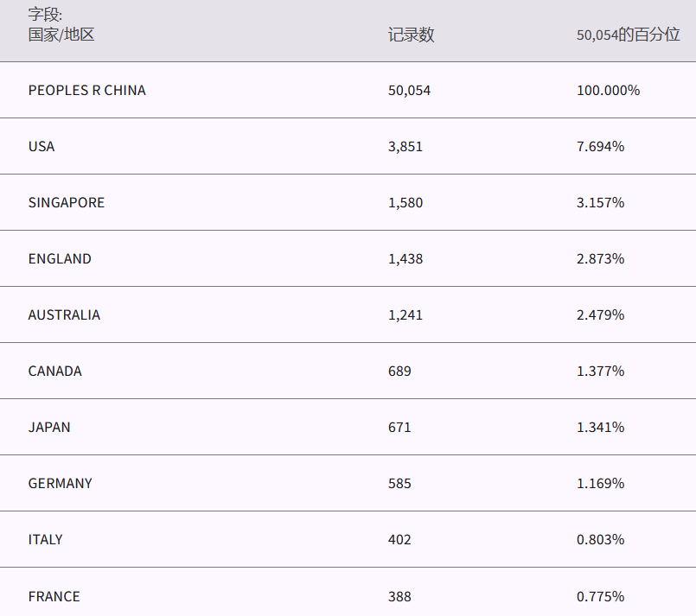
Task: Pick the JAPAN country entry
Action: pyautogui.click(x=49, y=427)
